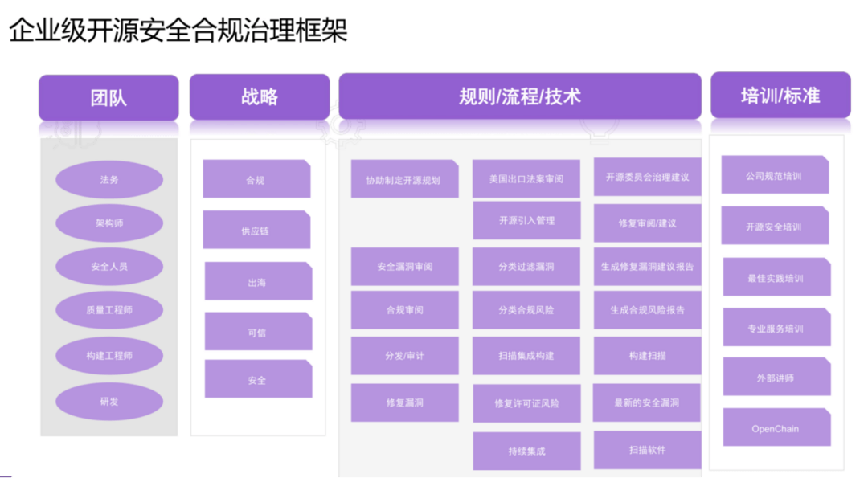Image resolution: width=868 pixels, height=478 pixels.
Task: Click the 合规 strategy box
Action: [x=256, y=179]
